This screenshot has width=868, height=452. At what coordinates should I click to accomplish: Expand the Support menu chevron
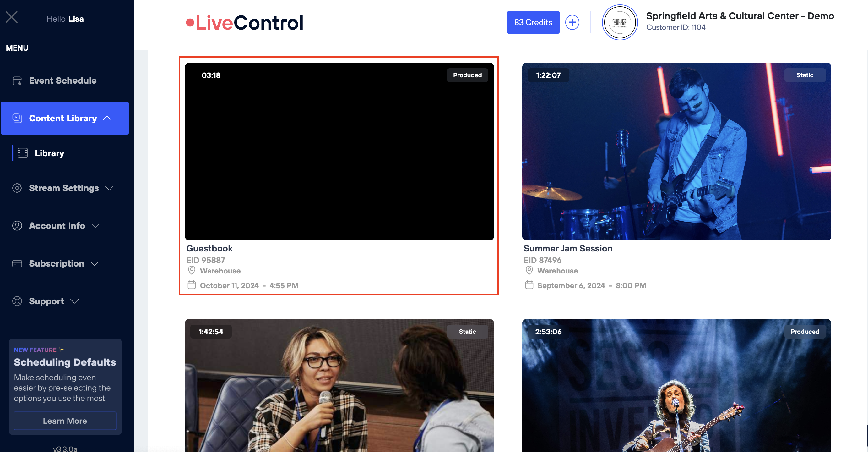75,301
